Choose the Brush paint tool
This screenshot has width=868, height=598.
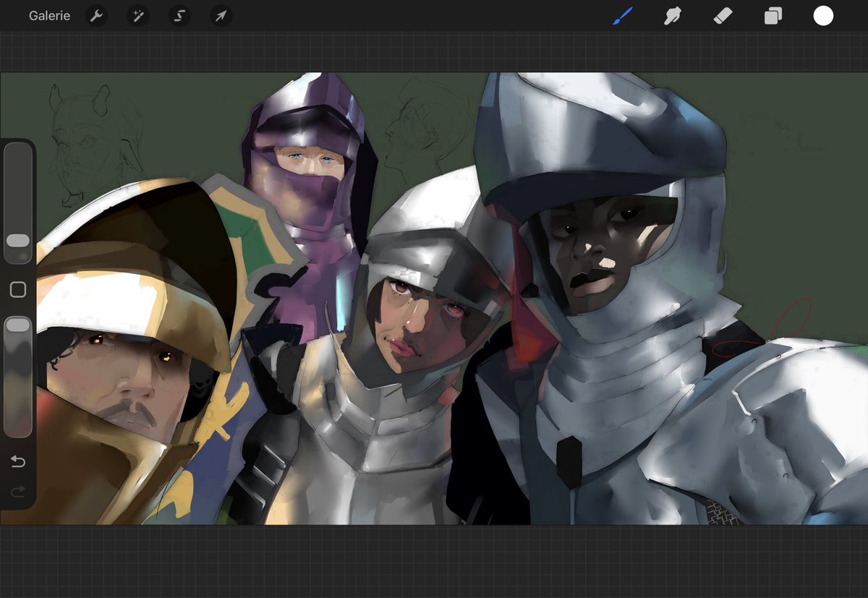pos(623,16)
